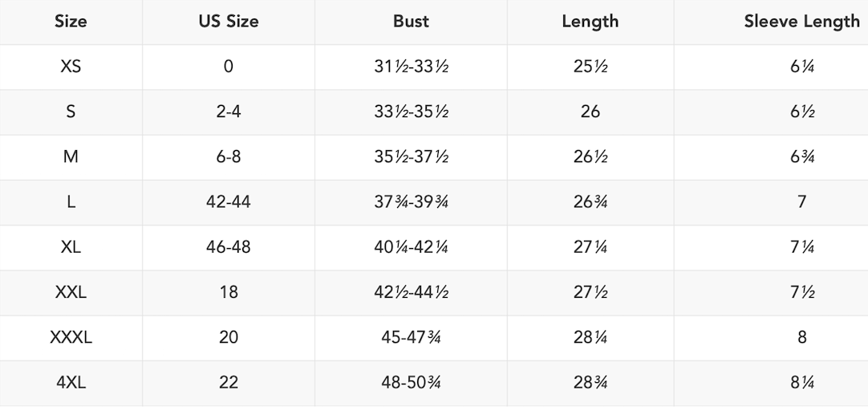Image resolution: width=868 pixels, height=411 pixels.
Task: Click the XXL row's 27½ length value
Action: pos(590,292)
